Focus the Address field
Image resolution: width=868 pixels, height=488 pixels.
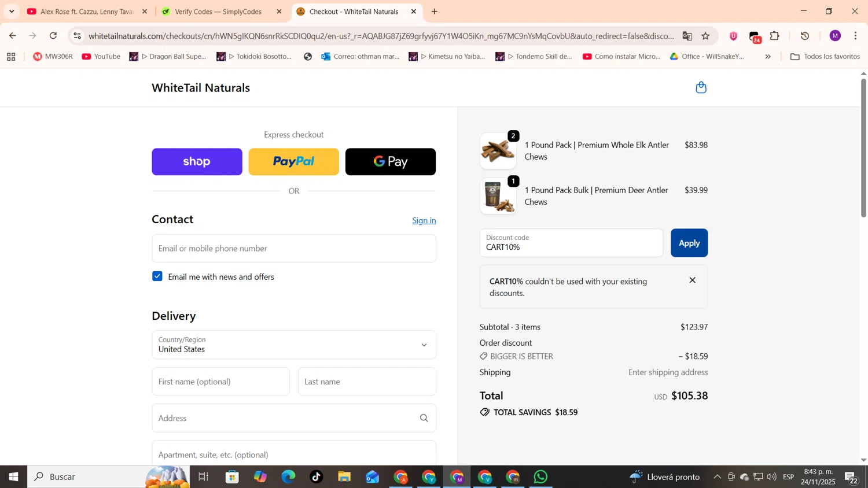294,418
